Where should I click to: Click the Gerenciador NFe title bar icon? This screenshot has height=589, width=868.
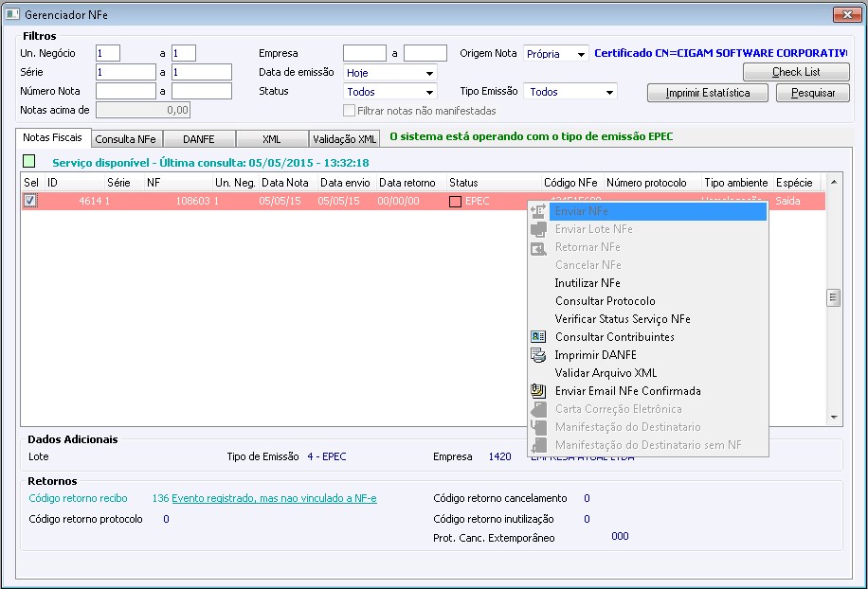coord(12,14)
